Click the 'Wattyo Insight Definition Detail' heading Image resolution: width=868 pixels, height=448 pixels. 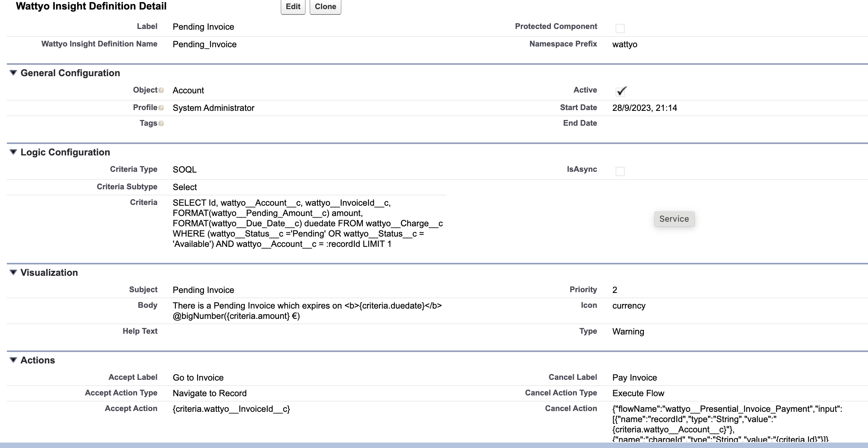click(91, 6)
